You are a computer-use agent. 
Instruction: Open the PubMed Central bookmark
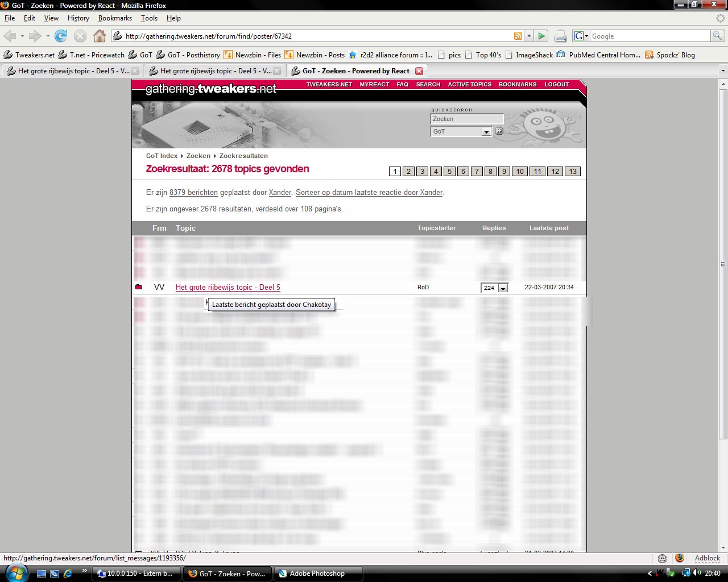pyautogui.click(x=599, y=55)
